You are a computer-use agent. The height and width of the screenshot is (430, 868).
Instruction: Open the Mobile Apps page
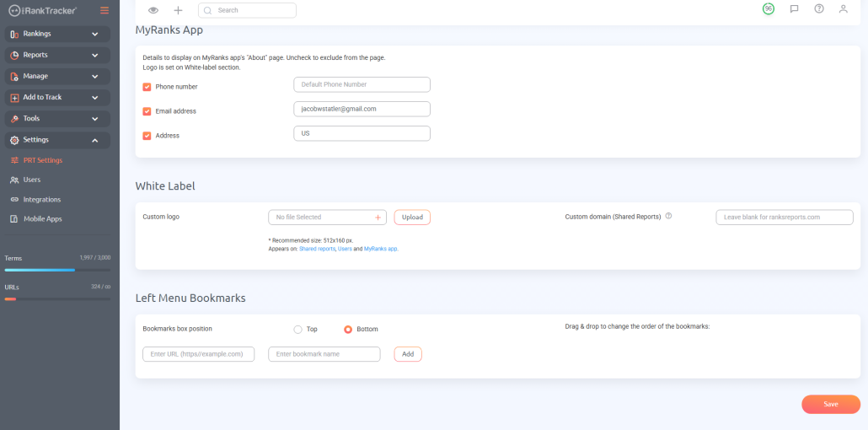(x=43, y=219)
